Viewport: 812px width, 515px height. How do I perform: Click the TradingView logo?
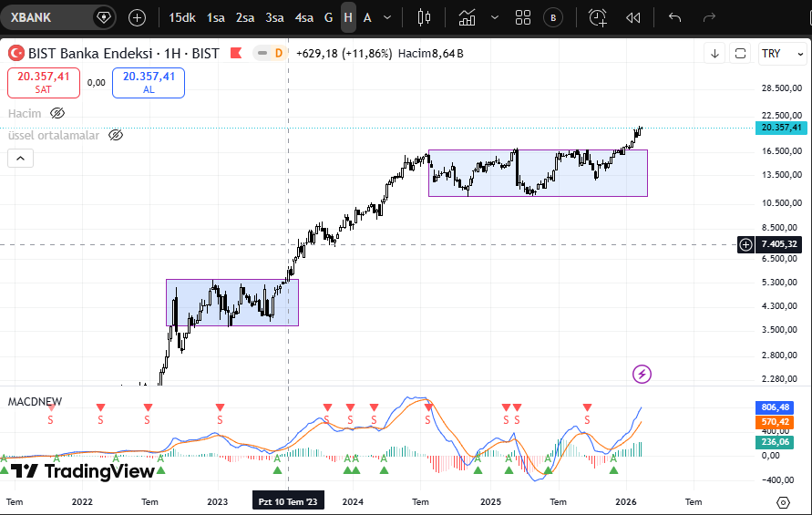coord(82,471)
